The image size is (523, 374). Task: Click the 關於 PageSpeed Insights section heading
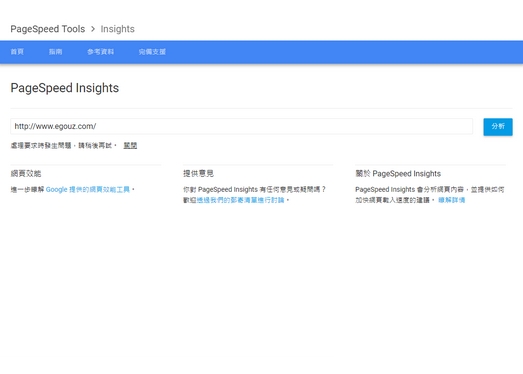(398, 173)
